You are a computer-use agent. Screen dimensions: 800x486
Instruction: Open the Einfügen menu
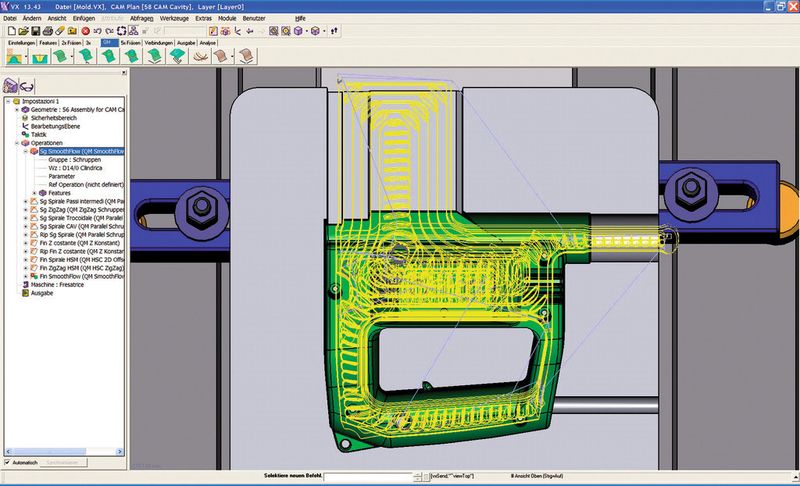click(84, 18)
